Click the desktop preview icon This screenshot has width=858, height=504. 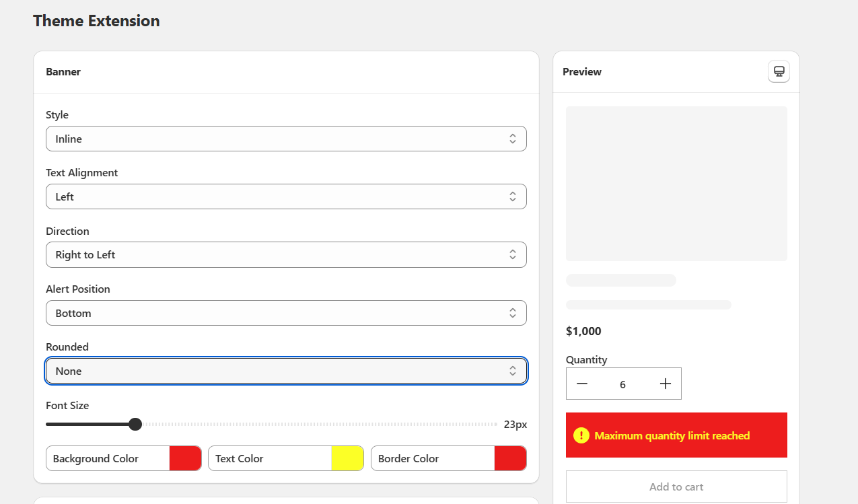[x=779, y=71]
